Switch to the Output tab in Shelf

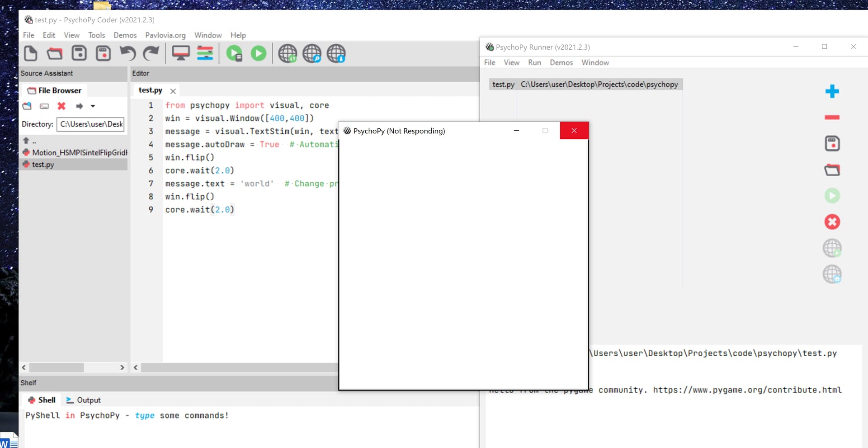(x=84, y=400)
